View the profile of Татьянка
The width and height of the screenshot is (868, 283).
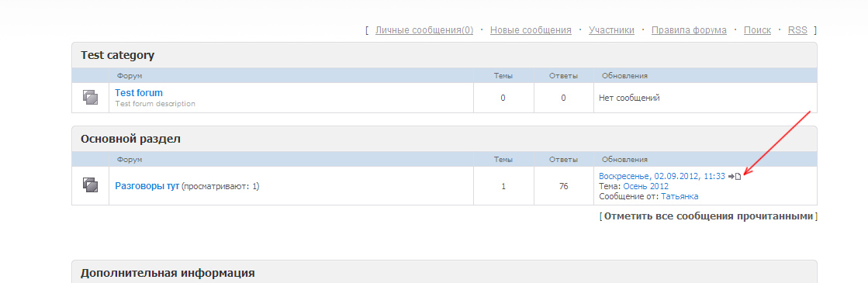tap(680, 196)
